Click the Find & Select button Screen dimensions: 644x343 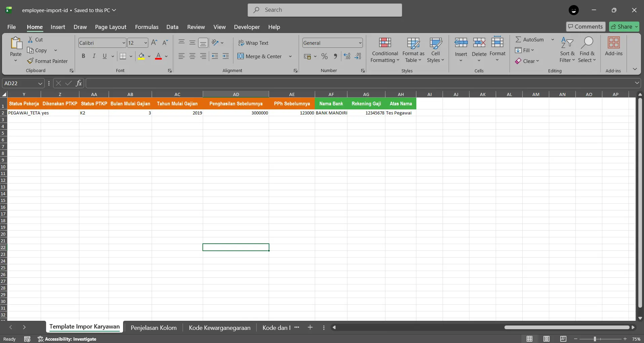588,49
